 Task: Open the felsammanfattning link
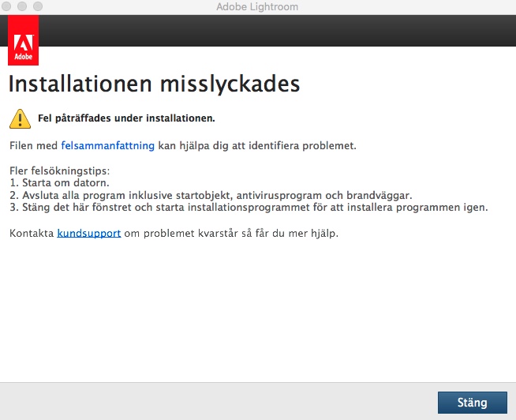click(x=107, y=145)
